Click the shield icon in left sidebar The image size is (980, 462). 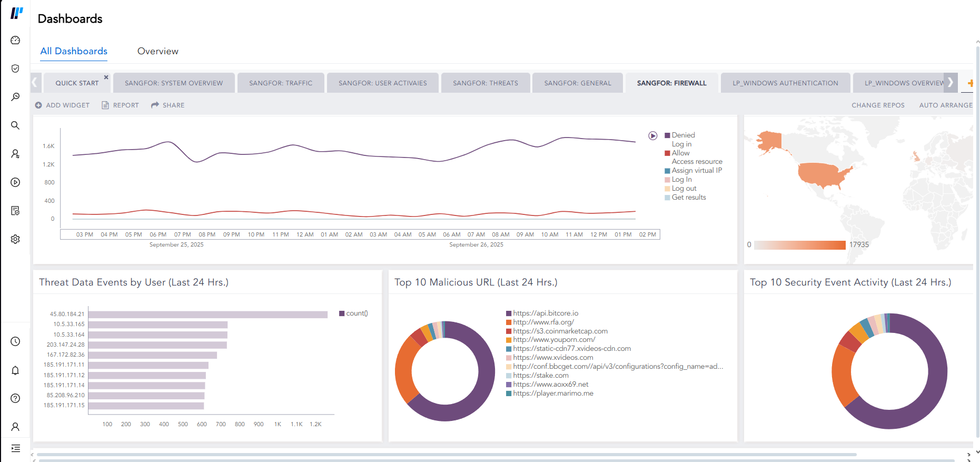15,68
